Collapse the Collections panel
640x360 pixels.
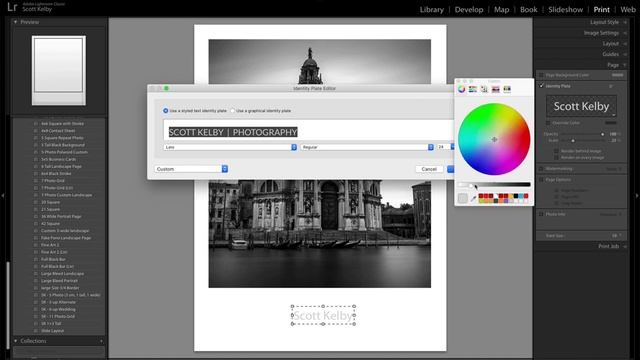pyautogui.click(x=16, y=341)
